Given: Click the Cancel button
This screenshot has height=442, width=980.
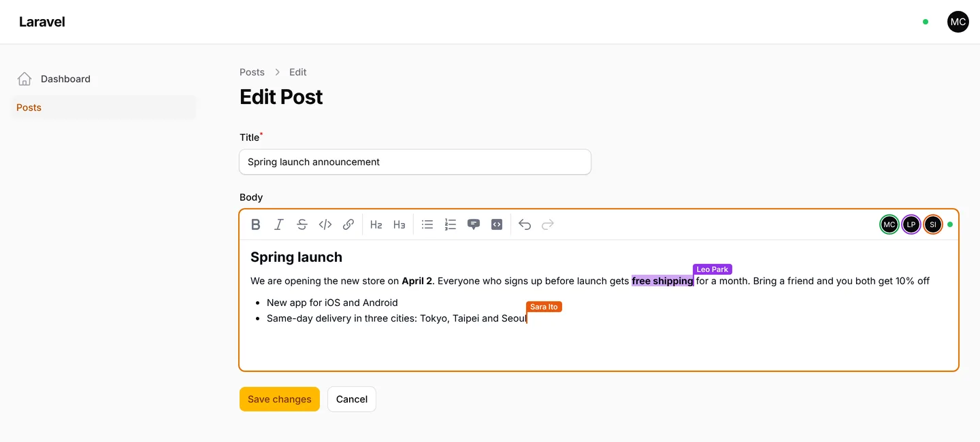Looking at the screenshot, I should [352, 399].
